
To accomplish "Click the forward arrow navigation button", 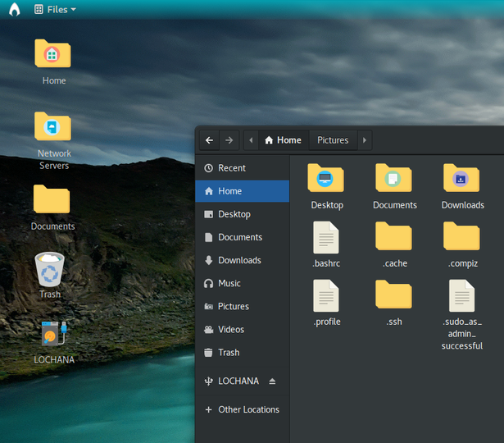I will 229,140.
